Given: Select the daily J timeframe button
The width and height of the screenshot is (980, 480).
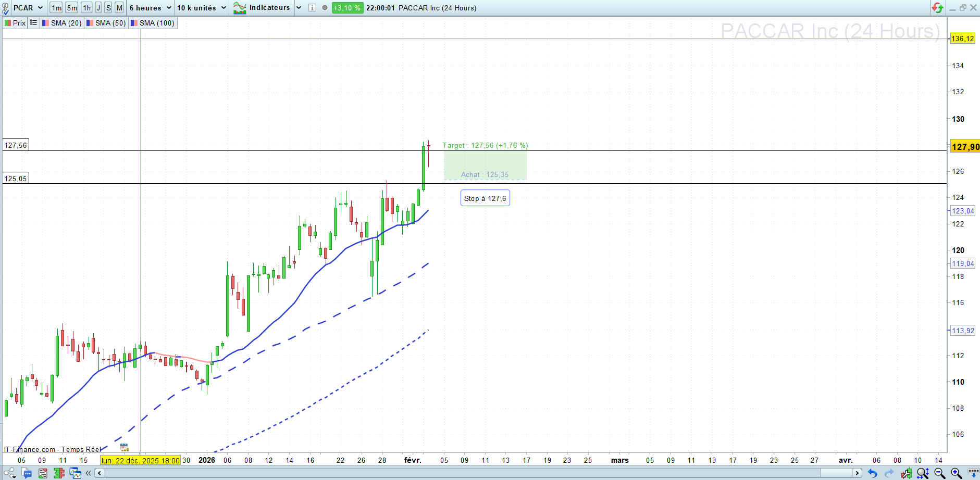Looking at the screenshot, I should [98, 8].
